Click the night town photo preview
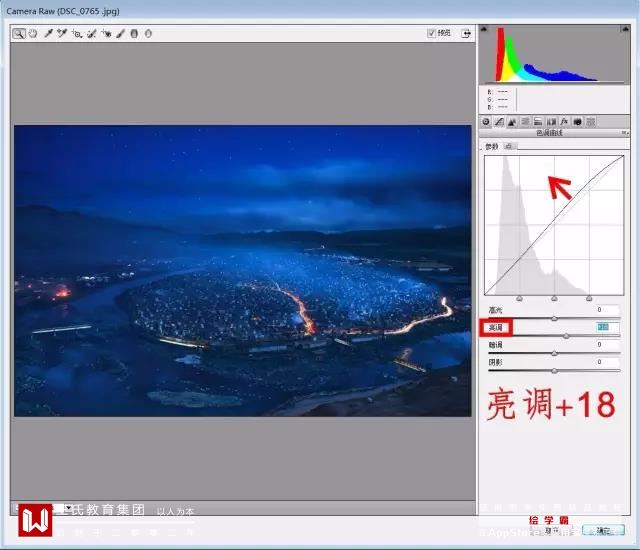Image resolution: width=640 pixels, height=550 pixels. pyautogui.click(x=242, y=271)
